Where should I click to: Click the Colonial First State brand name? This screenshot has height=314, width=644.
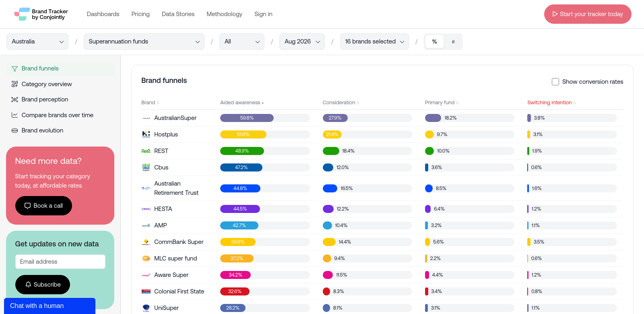[x=179, y=291]
